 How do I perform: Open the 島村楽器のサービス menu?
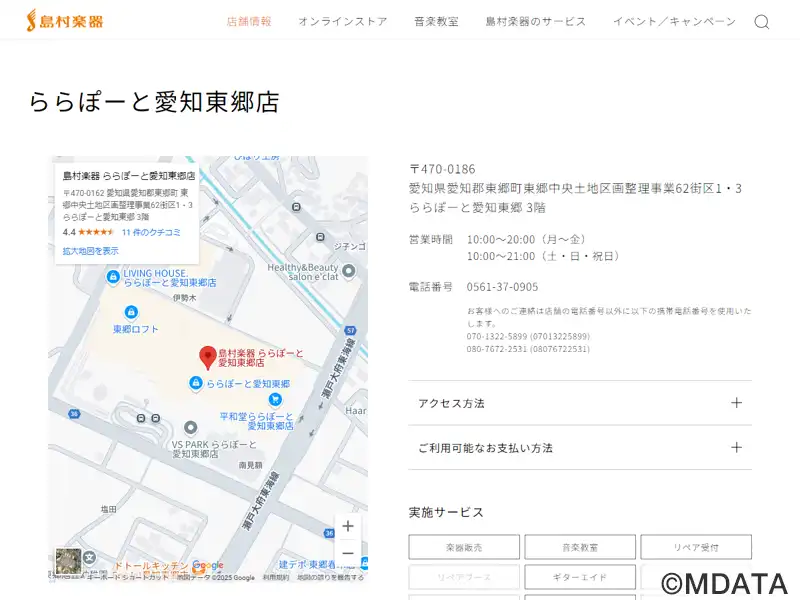[536, 21]
